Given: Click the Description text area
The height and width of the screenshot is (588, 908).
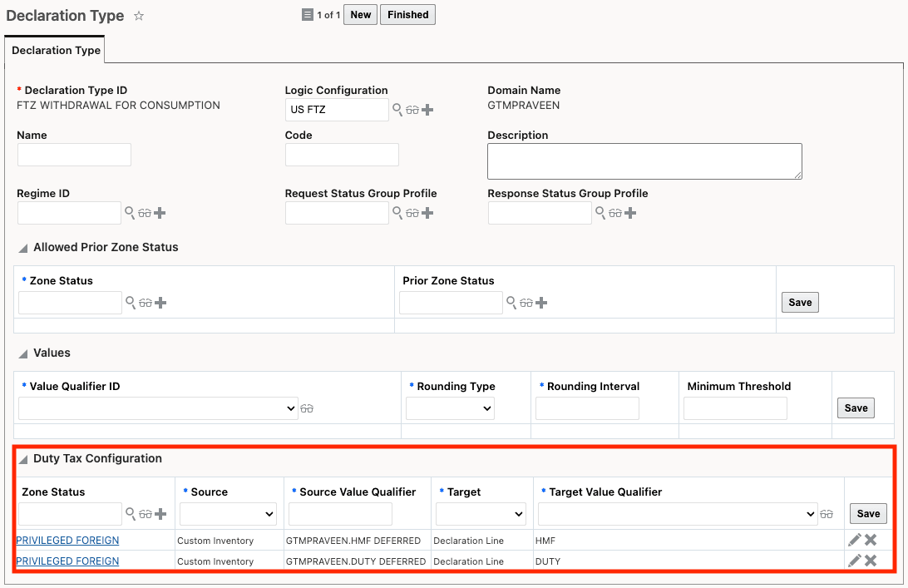Looking at the screenshot, I should point(644,161).
